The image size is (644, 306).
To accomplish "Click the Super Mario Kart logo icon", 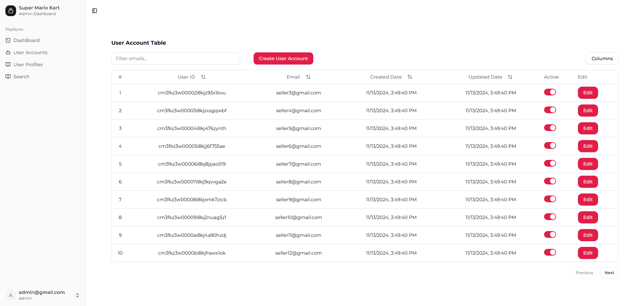I will click(11, 11).
